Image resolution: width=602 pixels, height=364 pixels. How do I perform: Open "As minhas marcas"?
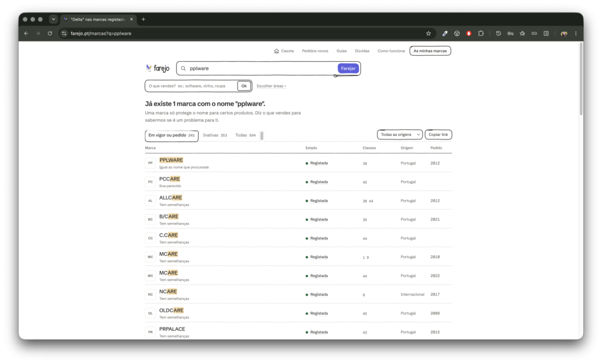(430, 51)
